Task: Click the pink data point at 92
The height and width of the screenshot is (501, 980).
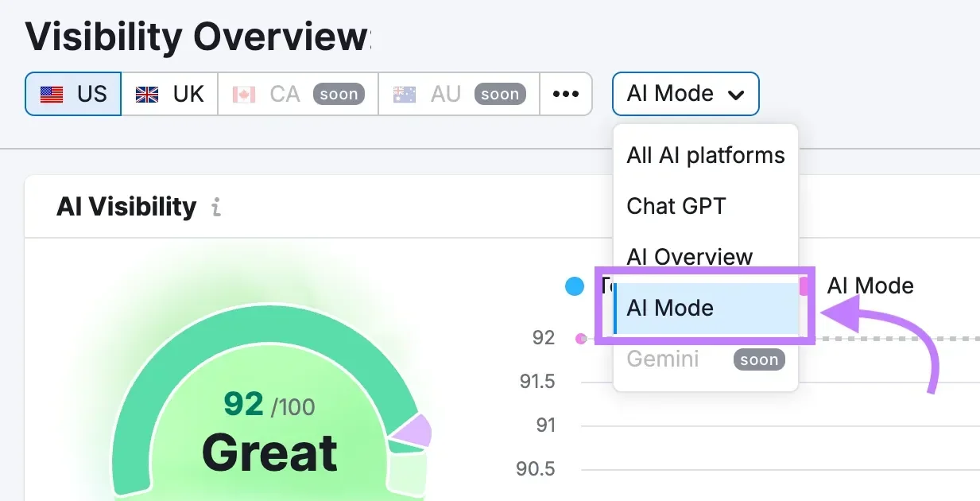Action: click(x=581, y=338)
